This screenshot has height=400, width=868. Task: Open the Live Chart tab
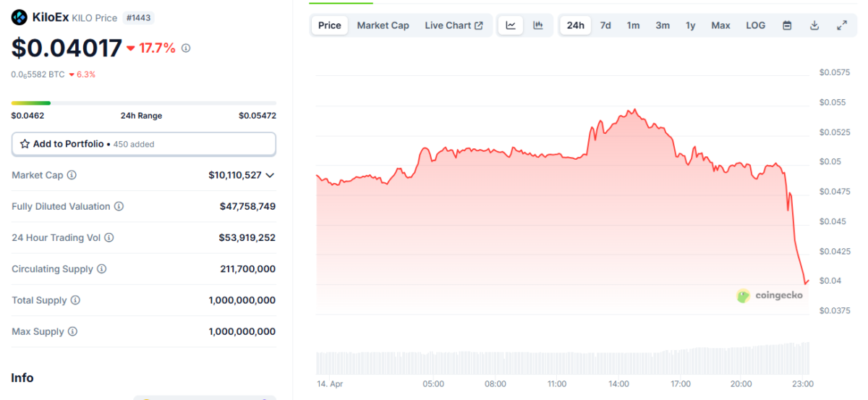(454, 25)
